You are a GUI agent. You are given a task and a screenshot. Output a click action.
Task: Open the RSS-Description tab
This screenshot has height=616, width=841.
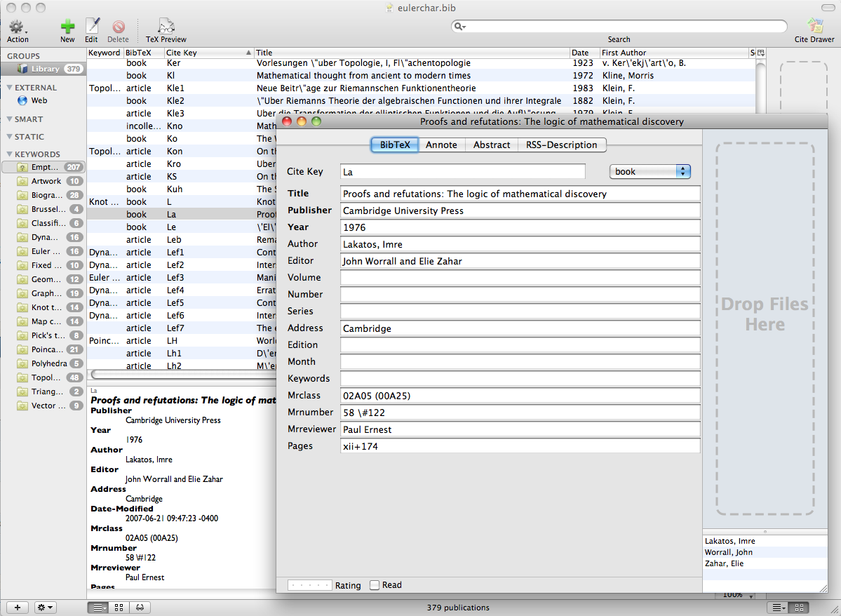[x=561, y=145]
